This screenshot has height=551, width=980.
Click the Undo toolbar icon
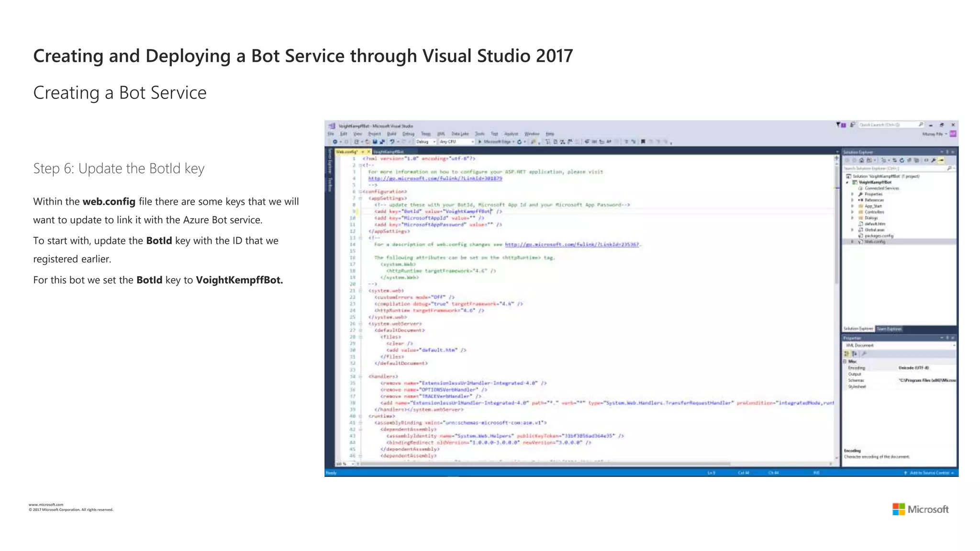coord(392,142)
